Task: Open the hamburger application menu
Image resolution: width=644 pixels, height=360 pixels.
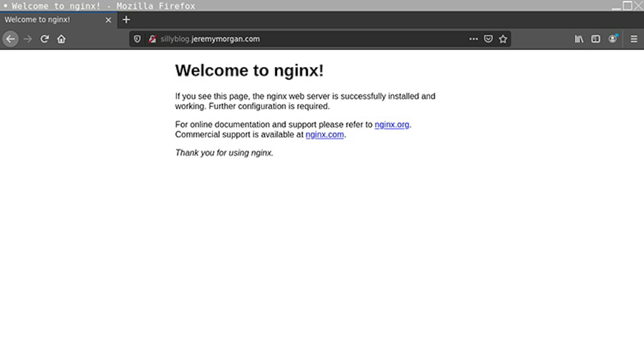Action: [634, 39]
